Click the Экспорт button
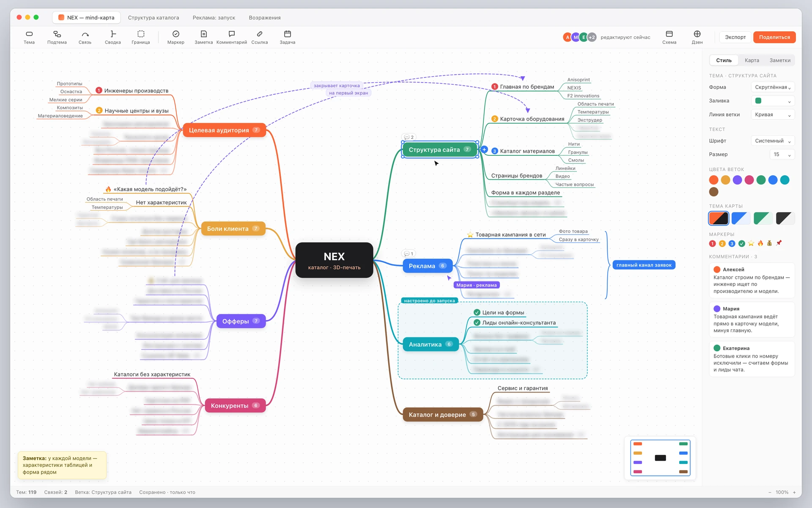Screen dimensions: 812x508 [735, 37]
